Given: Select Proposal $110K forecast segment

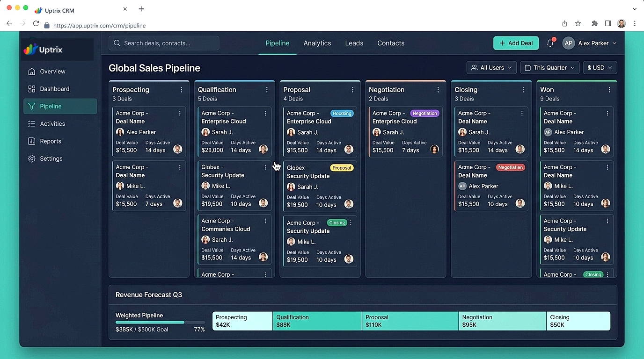Looking at the screenshot, I should pyautogui.click(x=410, y=321).
